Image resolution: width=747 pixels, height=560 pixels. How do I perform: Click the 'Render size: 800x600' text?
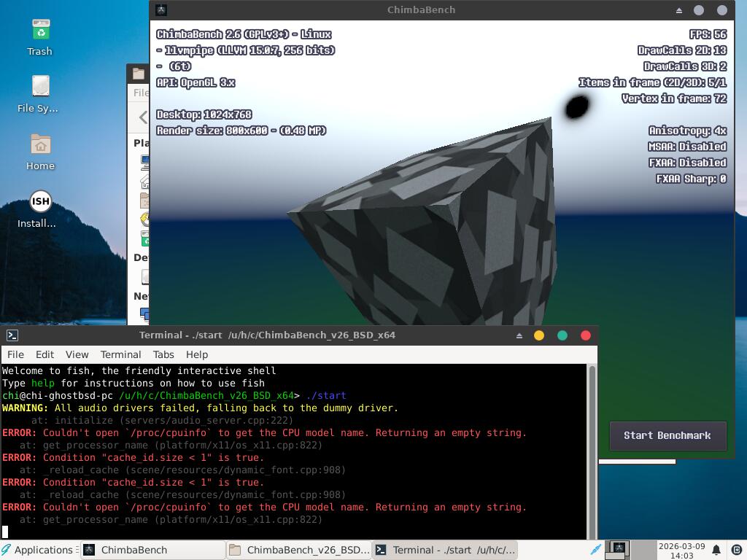(212, 131)
